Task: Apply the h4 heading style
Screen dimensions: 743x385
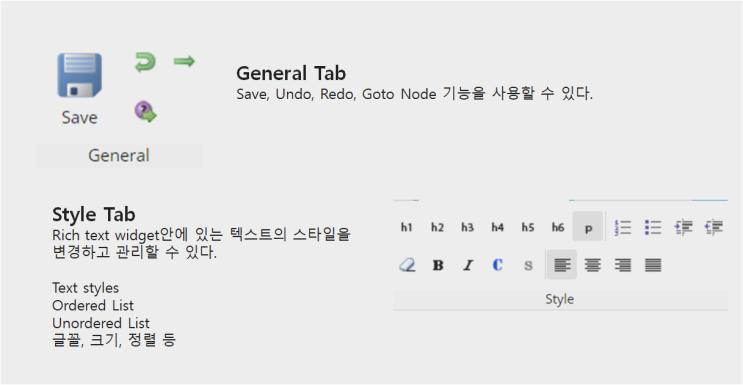Action: 498,228
